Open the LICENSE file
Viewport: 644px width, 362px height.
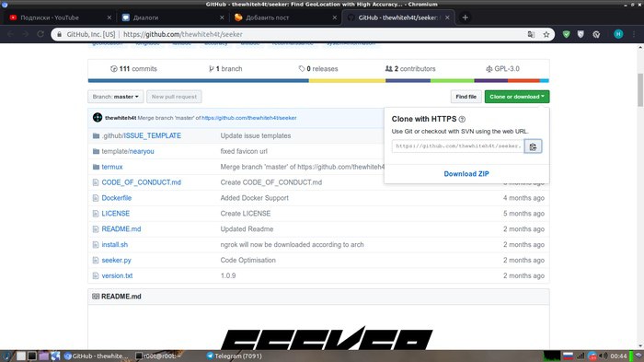click(115, 214)
